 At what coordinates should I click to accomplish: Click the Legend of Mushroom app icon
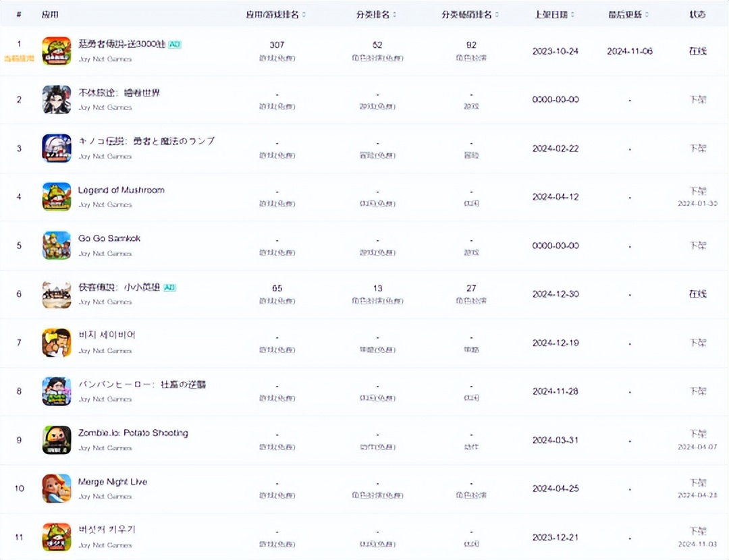tap(56, 196)
